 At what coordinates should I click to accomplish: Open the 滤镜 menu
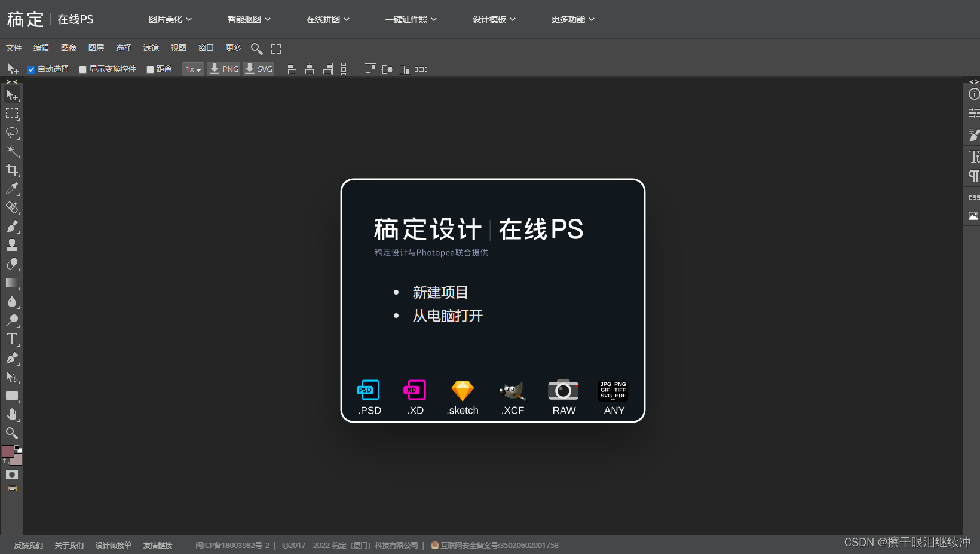pyautogui.click(x=151, y=48)
